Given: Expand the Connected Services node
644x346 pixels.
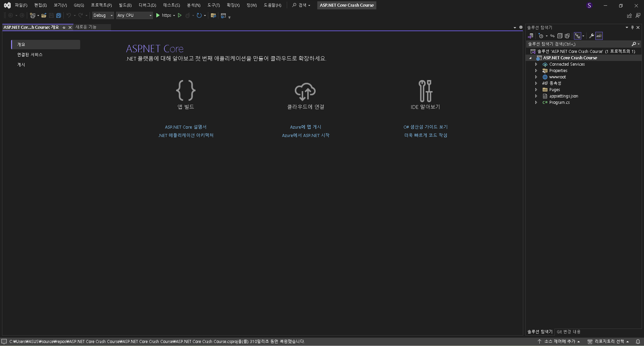Looking at the screenshot, I should click(x=536, y=64).
